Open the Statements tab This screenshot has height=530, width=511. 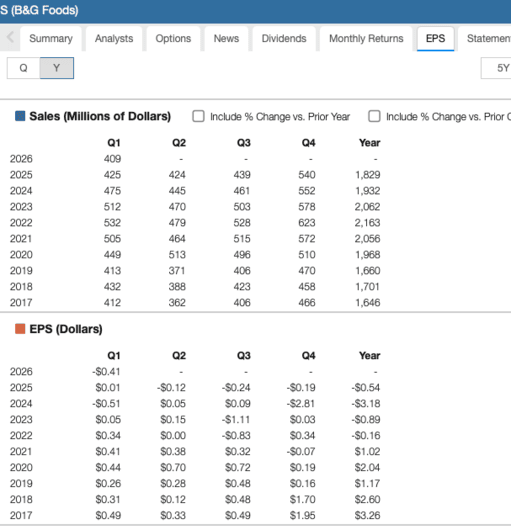pyautogui.click(x=485, y=39)
